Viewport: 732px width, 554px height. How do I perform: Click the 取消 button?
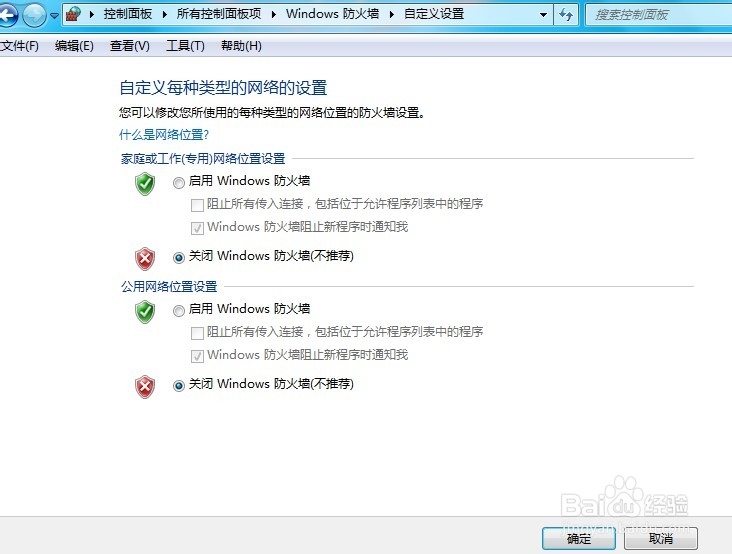[661, 539]
